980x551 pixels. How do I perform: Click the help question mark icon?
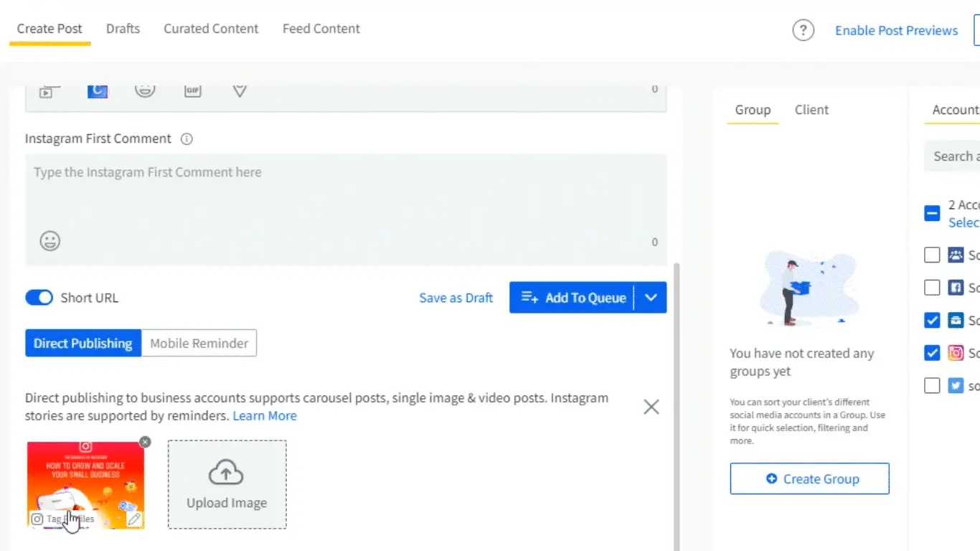coord(803,31)
